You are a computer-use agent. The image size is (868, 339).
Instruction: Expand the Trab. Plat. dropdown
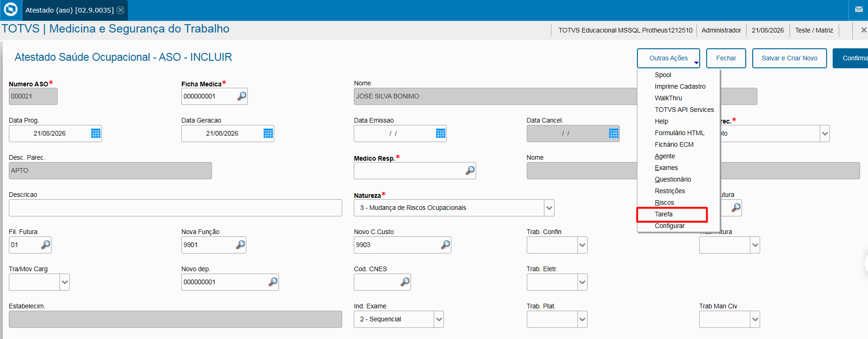[x=582, y=319]
